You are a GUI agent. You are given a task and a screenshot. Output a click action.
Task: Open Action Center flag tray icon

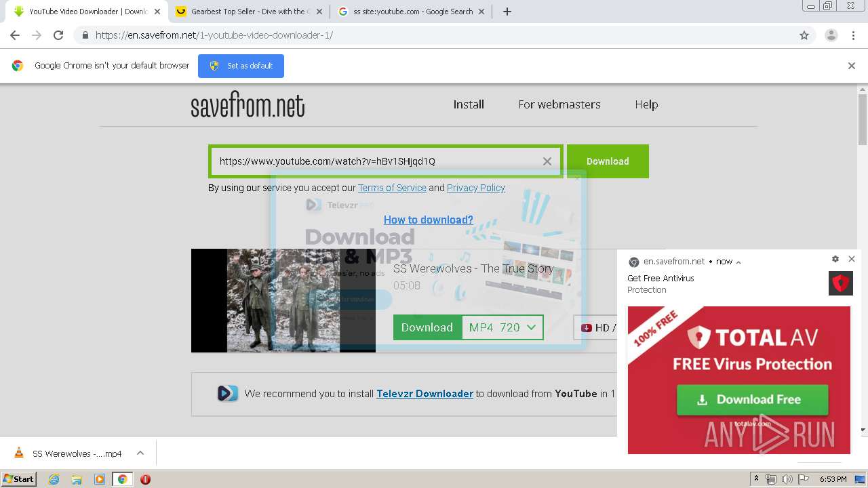coord(804,479)
